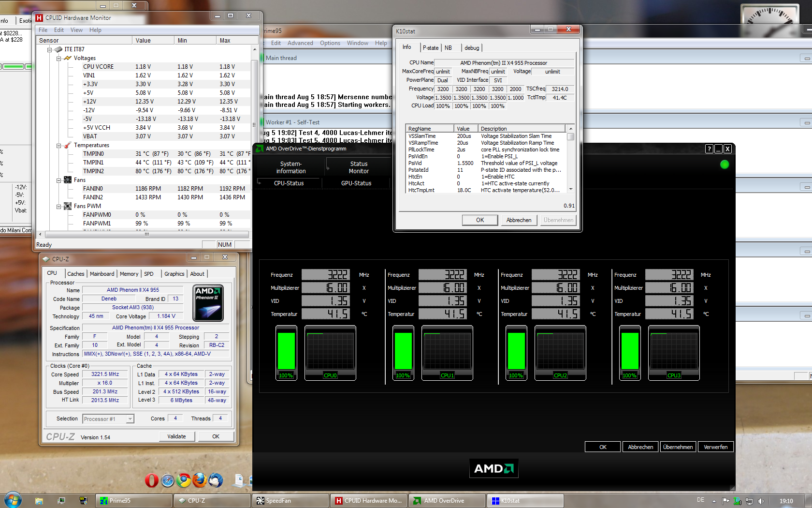Click Abbrechen in the K10stat dialog
Image resolution: width=812 pixels, height=508 pixels.
pos(519,220)
